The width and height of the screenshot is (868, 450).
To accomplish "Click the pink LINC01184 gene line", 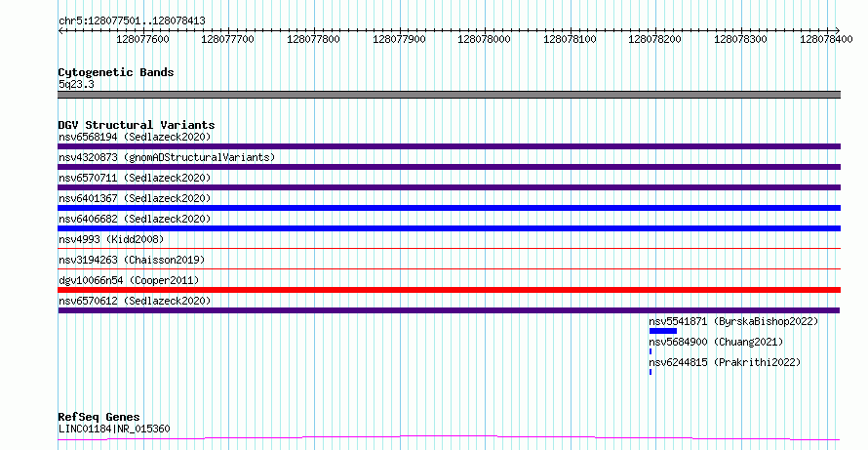I will [x=449, y=438].
